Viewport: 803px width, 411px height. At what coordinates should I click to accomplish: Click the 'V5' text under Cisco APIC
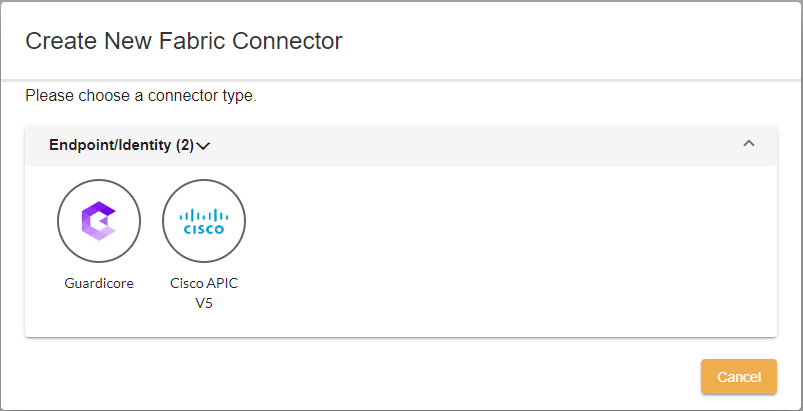[x=204, y=302]
